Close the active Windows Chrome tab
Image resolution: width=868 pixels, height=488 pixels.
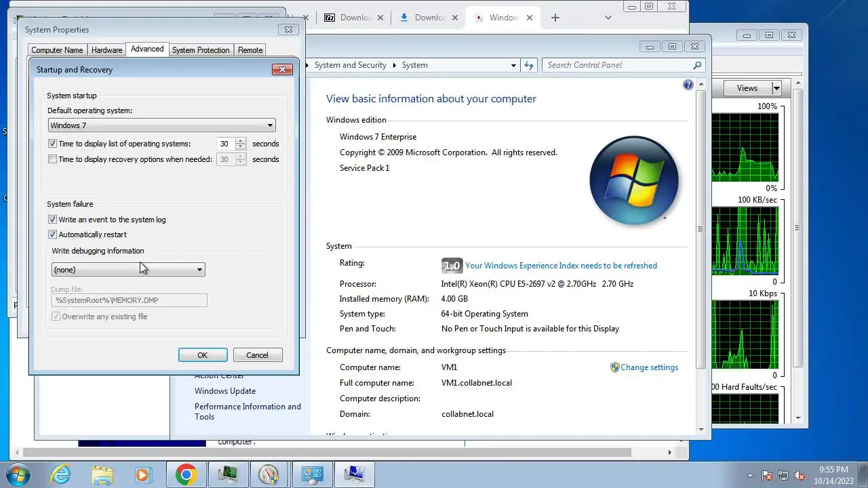click(x=530, y=18)
